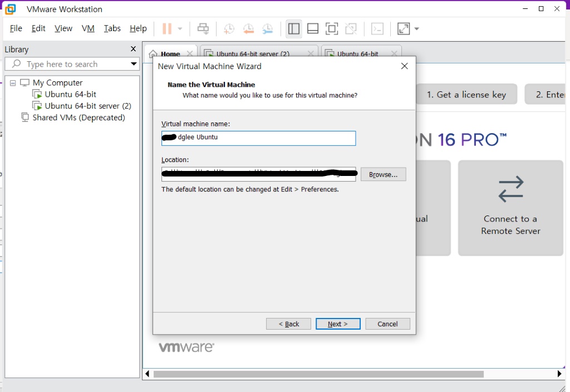Switch to the Home tab
This screenshot has width=570, height=392.
(170, 54)
